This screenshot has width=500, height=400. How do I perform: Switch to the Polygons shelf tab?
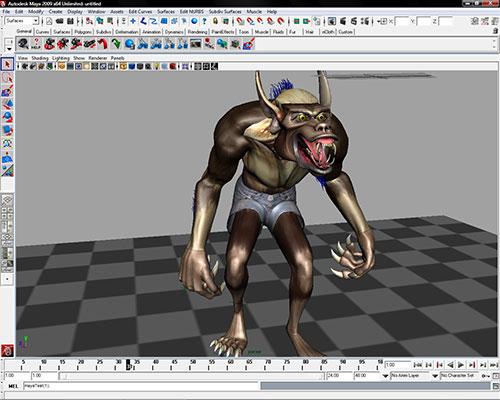click(x=83, y=32)
